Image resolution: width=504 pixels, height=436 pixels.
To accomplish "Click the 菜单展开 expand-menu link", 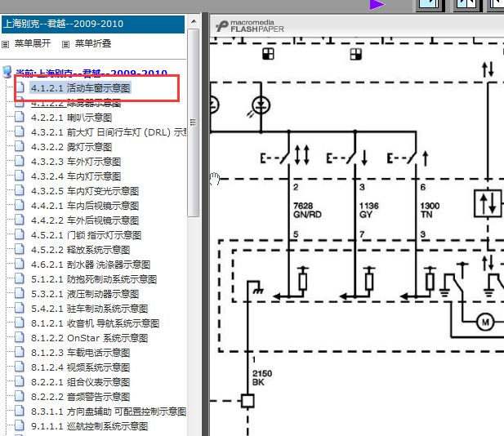I will click(33, 43).
